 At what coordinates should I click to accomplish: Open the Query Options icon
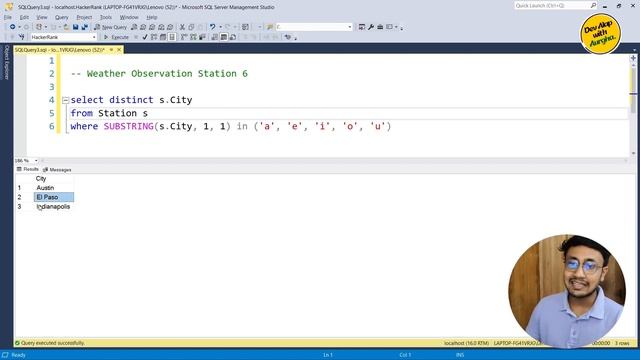click(x=163, y=37)
